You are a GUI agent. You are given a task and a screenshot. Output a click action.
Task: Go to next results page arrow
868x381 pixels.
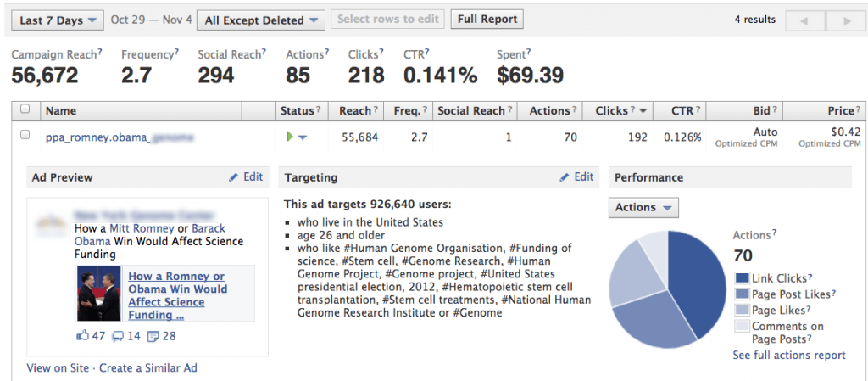847,21
